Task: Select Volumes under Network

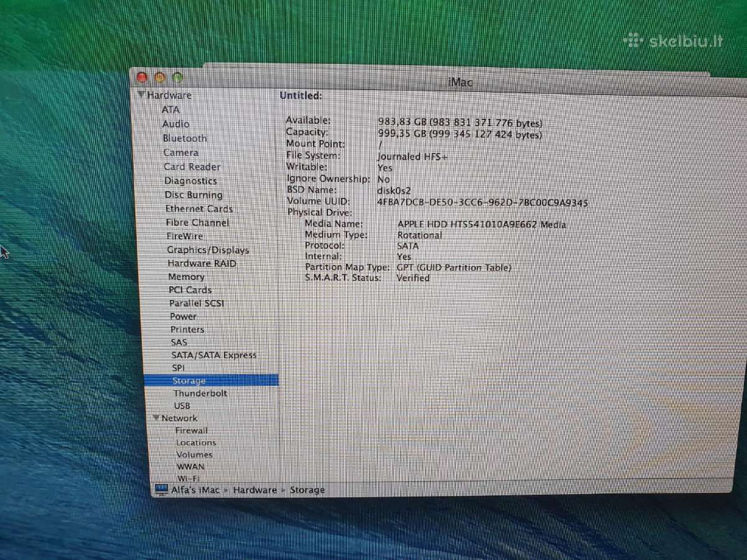Action: (194, 454)
